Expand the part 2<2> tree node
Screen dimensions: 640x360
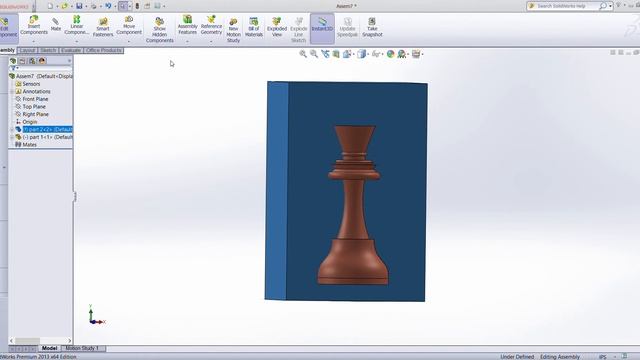[x=12, y=129]
